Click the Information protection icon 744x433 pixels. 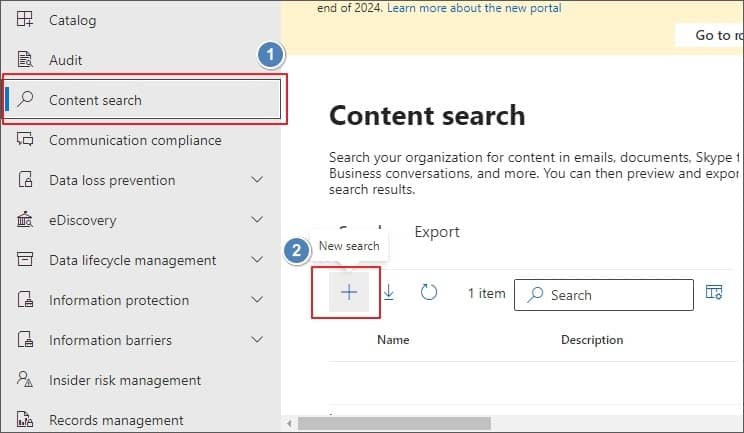[25, 299]
